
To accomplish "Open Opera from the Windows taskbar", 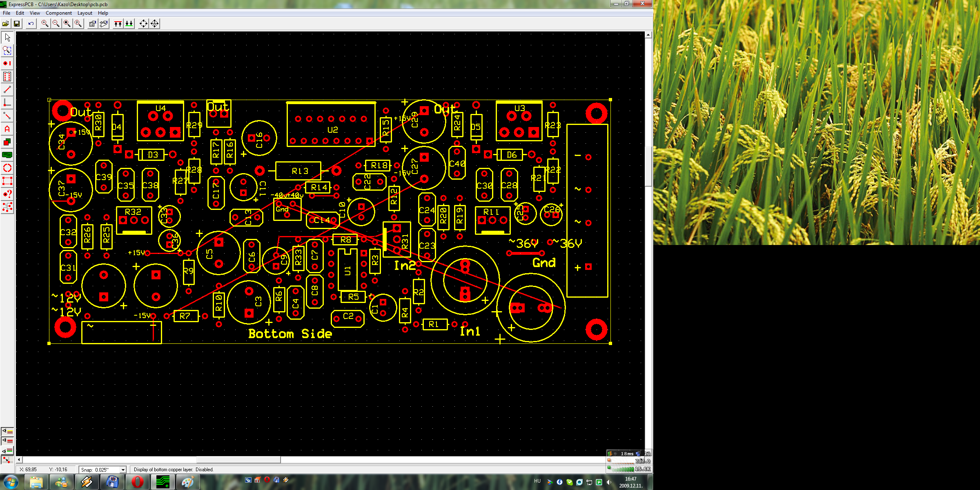I will [138, 482].
